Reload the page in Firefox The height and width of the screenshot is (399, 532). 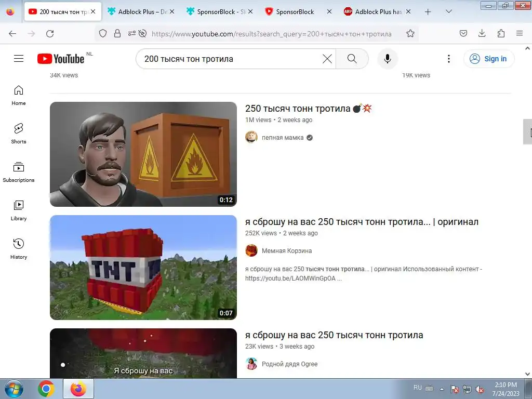pos(50,34)
